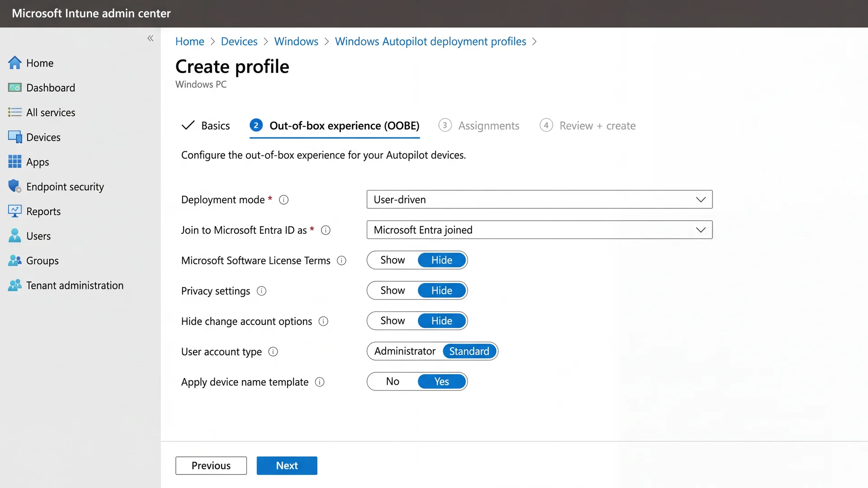Click the All services list icon

[x=14, y=112]
